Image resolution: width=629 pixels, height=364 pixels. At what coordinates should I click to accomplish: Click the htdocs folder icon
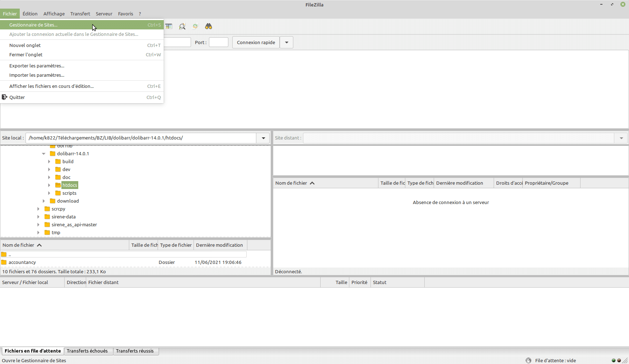click(58, 185)
